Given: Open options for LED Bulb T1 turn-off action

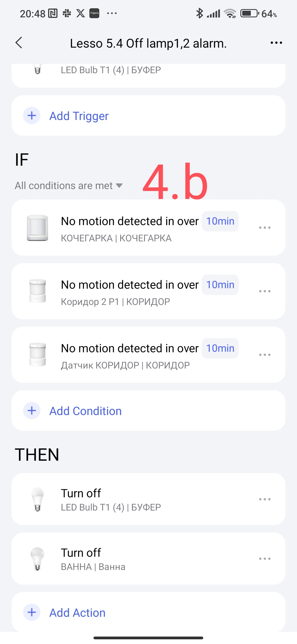Looking at the screenshot, I should tap(265, 499).
